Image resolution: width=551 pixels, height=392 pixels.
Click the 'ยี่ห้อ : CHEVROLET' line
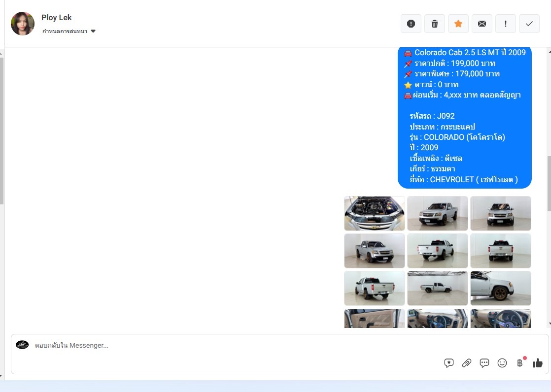pos(464,179)
